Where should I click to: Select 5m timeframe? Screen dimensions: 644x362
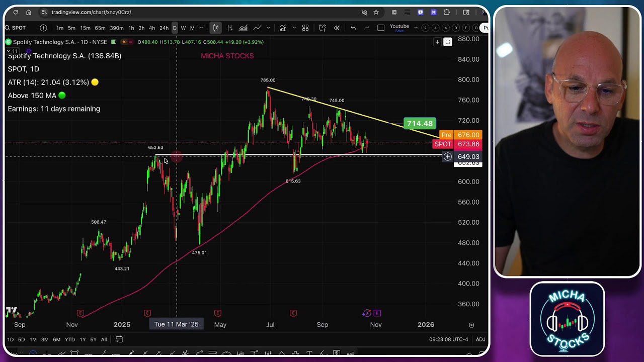tap(72, 28)
